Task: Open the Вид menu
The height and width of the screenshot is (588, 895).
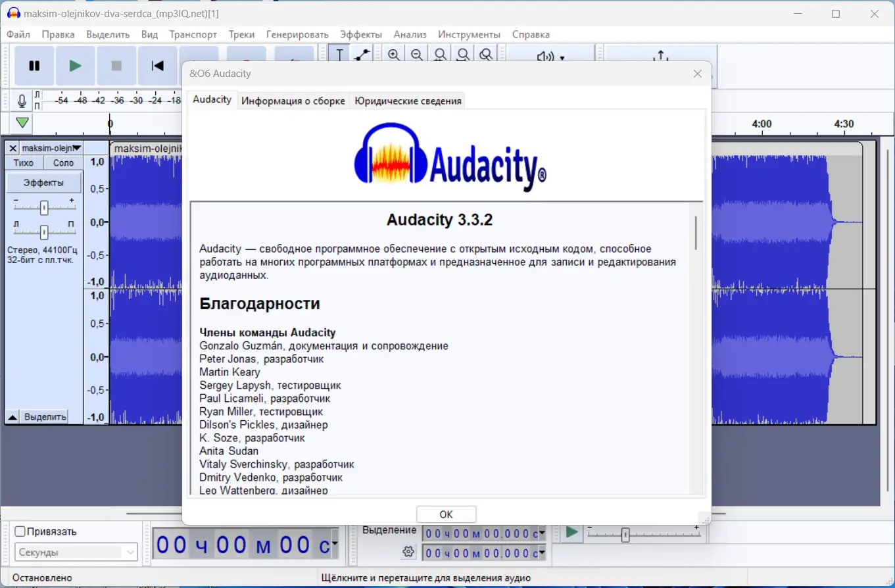Action: pos(149,34)
